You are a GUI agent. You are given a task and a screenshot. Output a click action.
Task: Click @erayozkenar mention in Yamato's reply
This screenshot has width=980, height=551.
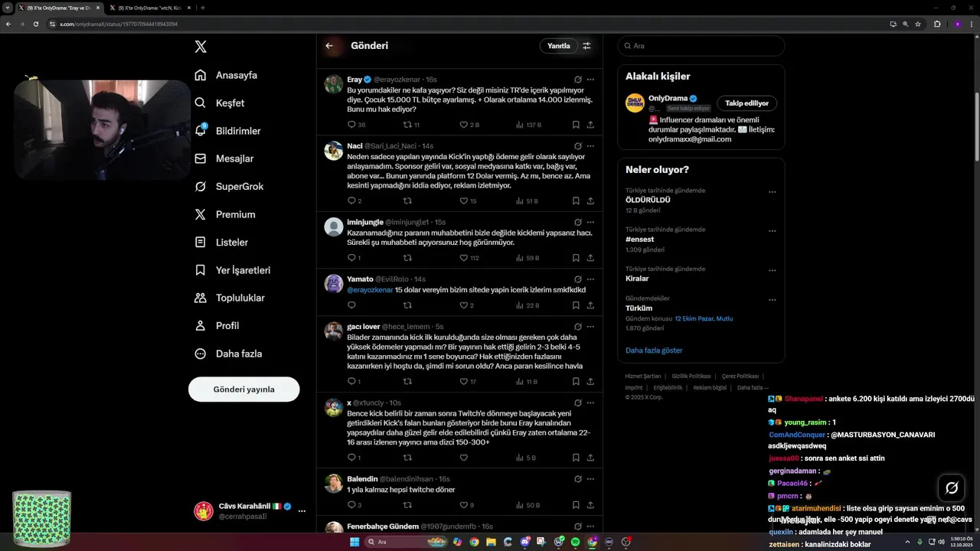[370, 290]
